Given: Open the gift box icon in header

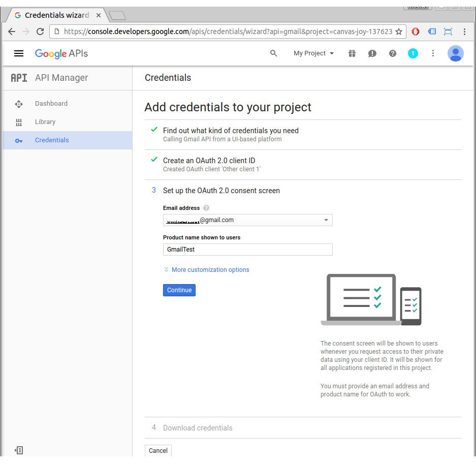Looking at the screenshot, I should [352, 53].
